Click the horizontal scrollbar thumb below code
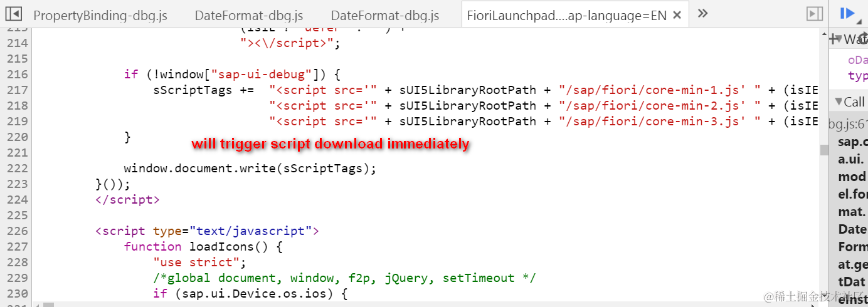This screenshot has height=307, width=868. (48, 305)
